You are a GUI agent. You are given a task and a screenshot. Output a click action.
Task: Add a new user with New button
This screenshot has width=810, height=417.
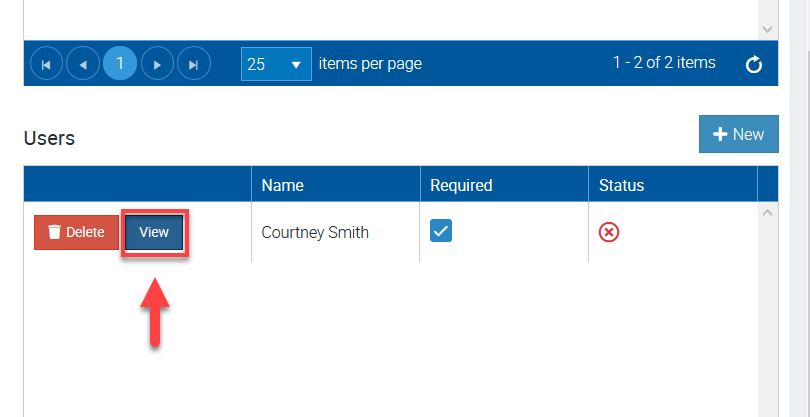(x=738, y=134)
